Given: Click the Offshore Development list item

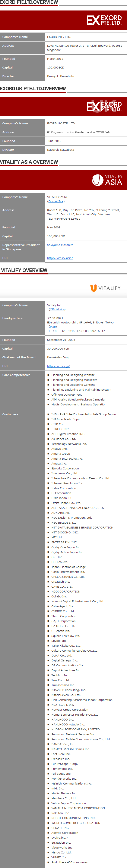Looking at the screenshot, I should [67, 395].
